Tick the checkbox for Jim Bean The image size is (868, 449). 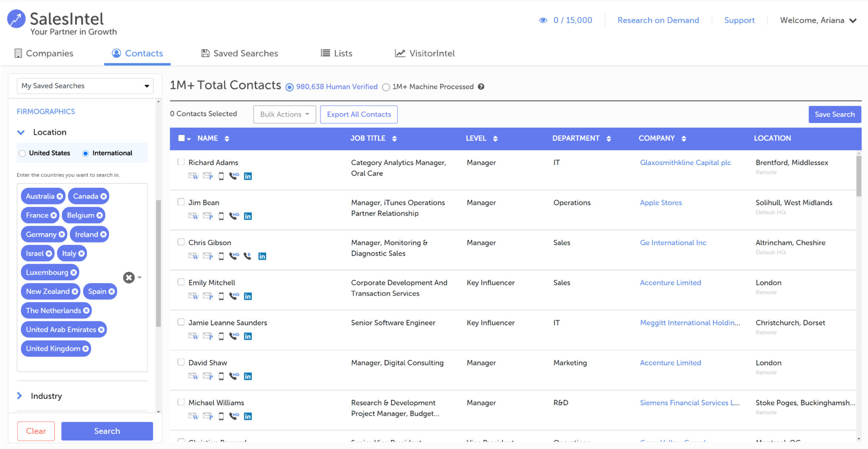click(x=181, y=202)
